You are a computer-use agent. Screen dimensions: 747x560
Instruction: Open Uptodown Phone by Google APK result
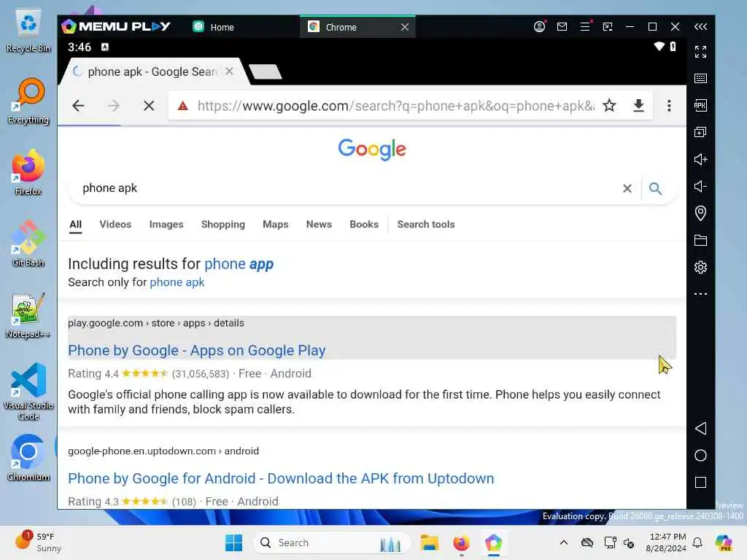[x=281, y=478]
